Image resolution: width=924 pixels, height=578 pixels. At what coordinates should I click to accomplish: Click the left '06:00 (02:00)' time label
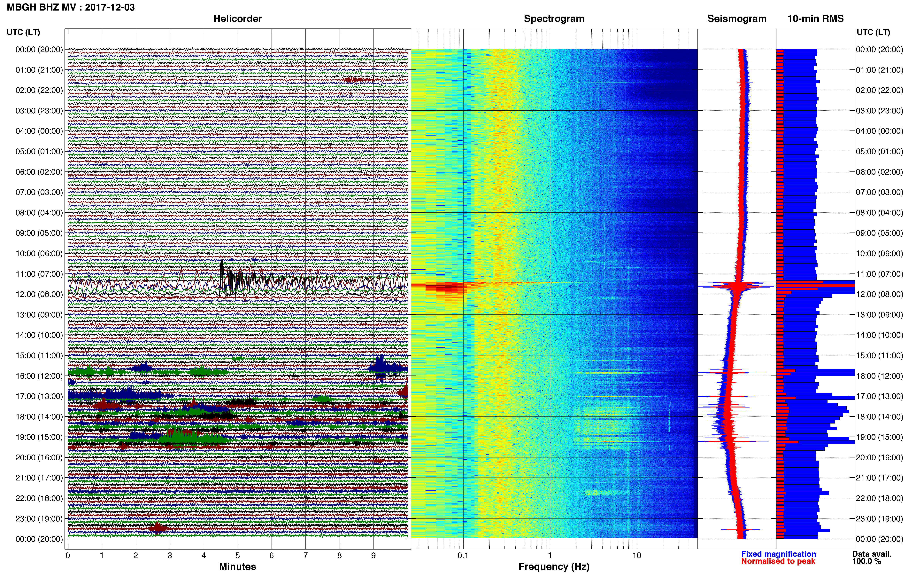[39, 172]
